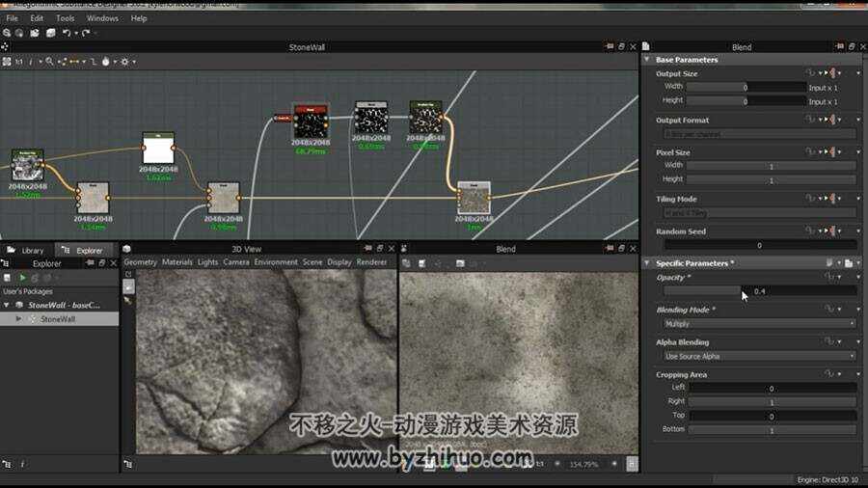Select the selected Blend node at 2048x2048
The width and height of the screenshot is (868, 488).
click(x=474, y=198)
